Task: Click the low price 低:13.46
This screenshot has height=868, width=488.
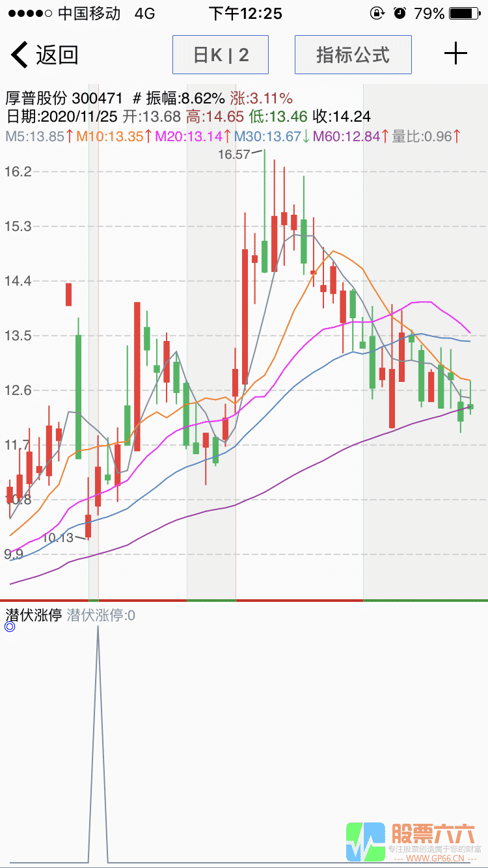Action: point(278,116)
